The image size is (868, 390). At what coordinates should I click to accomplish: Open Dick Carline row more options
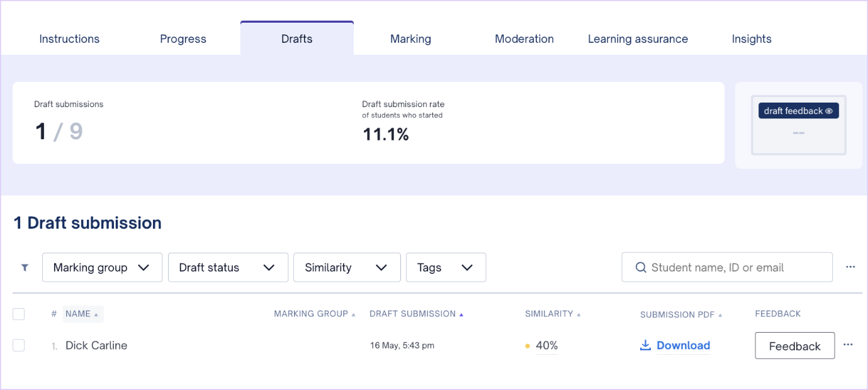[x=848, y=345]
